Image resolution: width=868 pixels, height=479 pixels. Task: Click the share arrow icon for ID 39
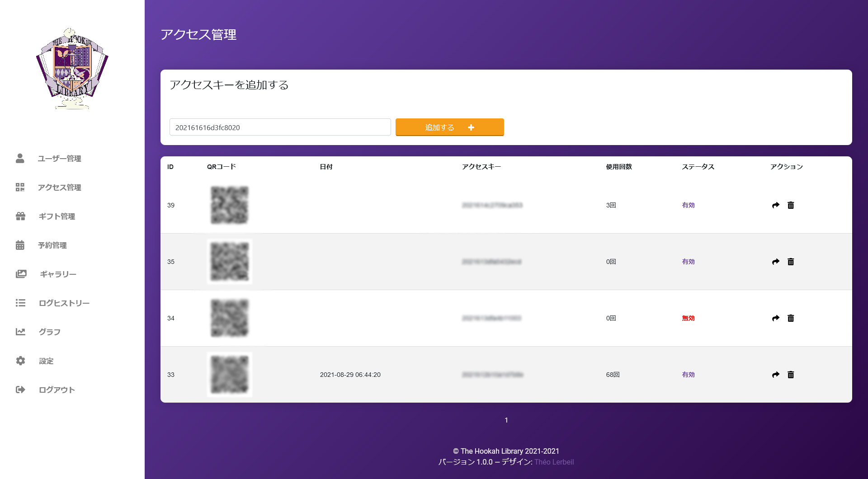776,205
